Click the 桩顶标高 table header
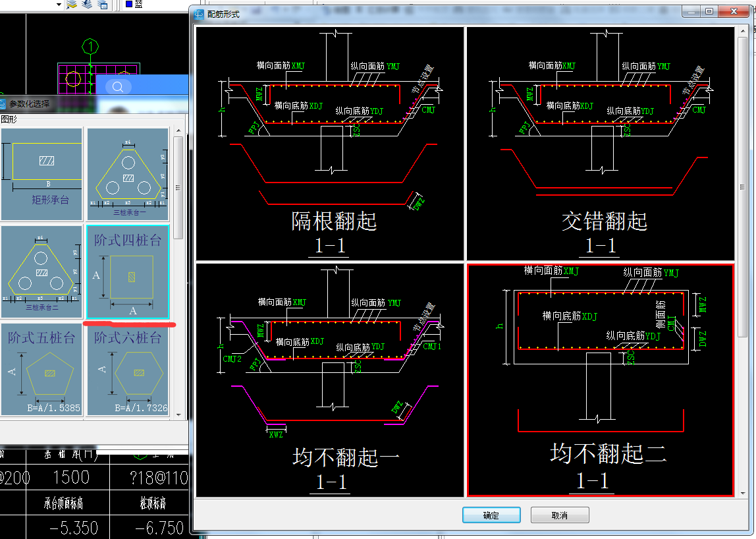The image size is (756, 539). click(x=153, y=503)
